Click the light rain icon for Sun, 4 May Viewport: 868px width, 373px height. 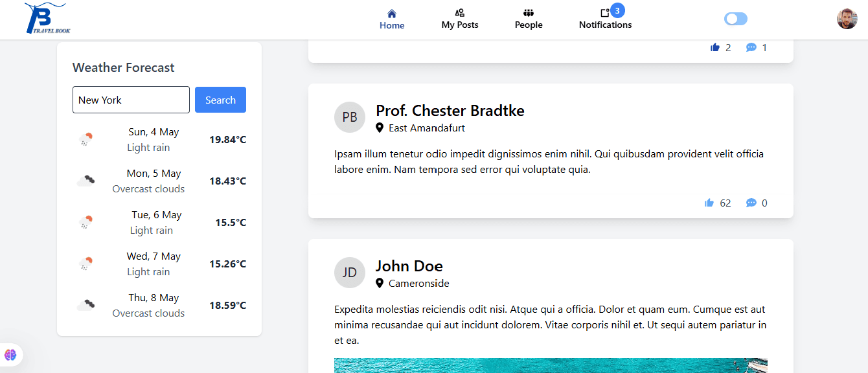click(86, 139)
